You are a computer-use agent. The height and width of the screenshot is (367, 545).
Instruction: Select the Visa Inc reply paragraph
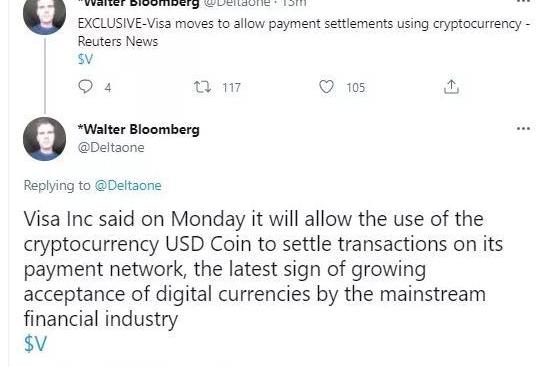pyautogui.click(x=263, y=269)
